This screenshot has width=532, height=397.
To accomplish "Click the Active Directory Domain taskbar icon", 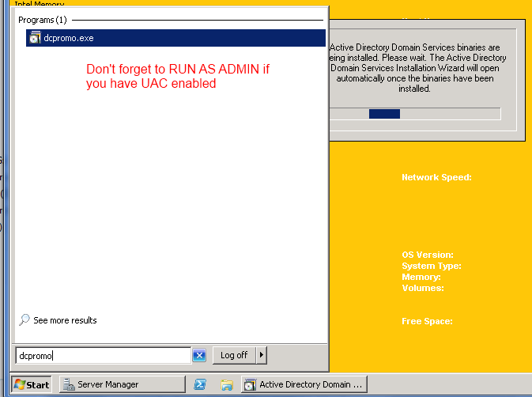I will [250, 385].
